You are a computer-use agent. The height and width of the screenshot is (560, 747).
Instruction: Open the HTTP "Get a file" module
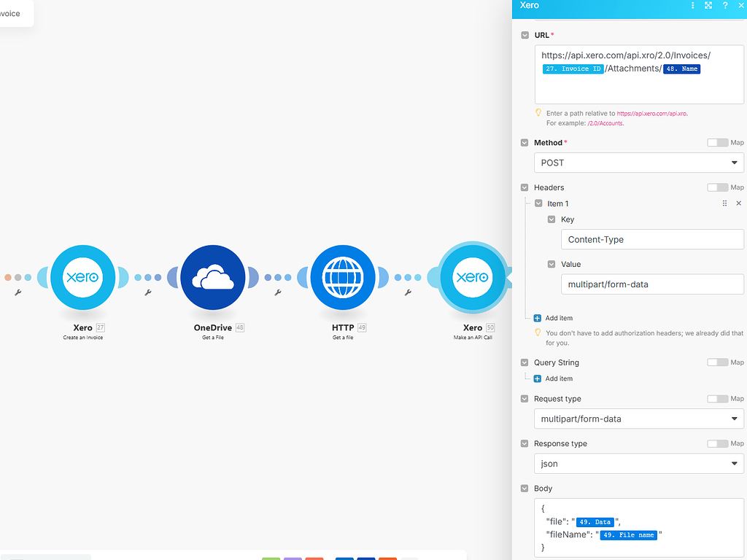(x=343, y=277)
